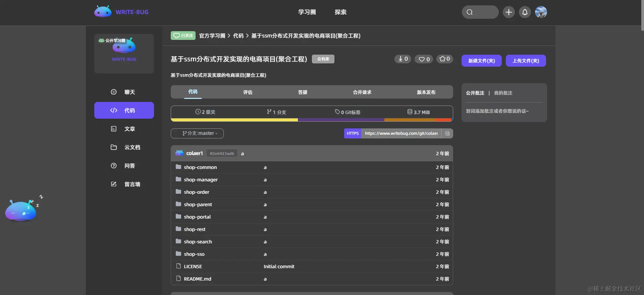The height and width of the screenshot is (295, 644).
Task: Open the shop-order folder
Action: (x=197, y=192)
